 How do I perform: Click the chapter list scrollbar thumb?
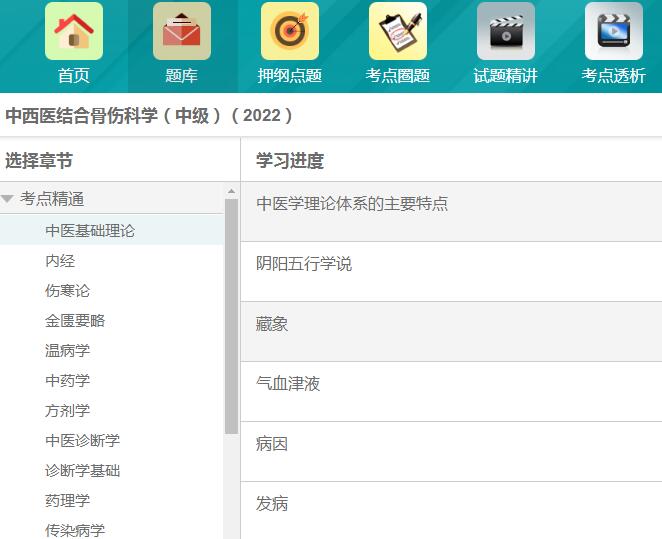(x=231, y=317)
